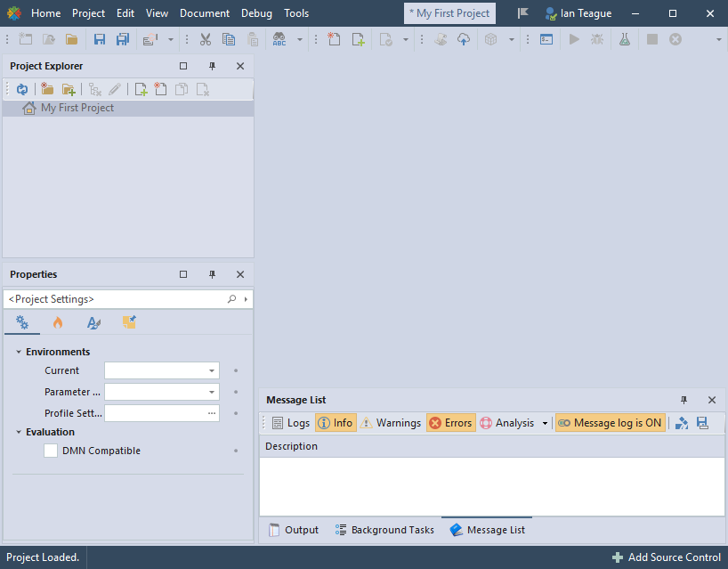Pin the Message List panel
Viewport: 728px width, 569px height.
point(684,400)
